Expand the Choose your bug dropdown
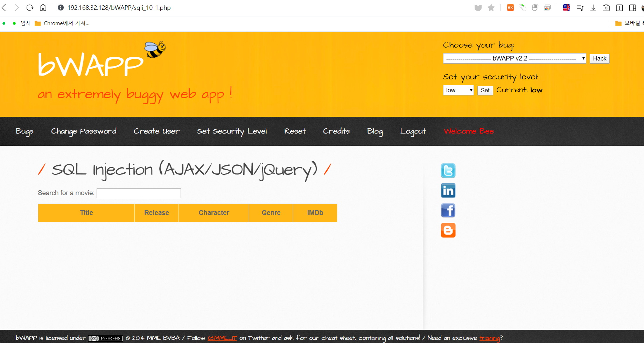644x343 pixels. click(514, 58)
